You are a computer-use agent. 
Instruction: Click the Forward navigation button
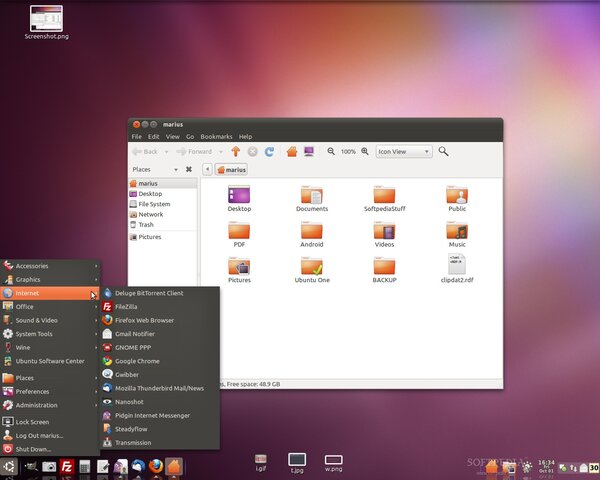click(x=194, y=152)
